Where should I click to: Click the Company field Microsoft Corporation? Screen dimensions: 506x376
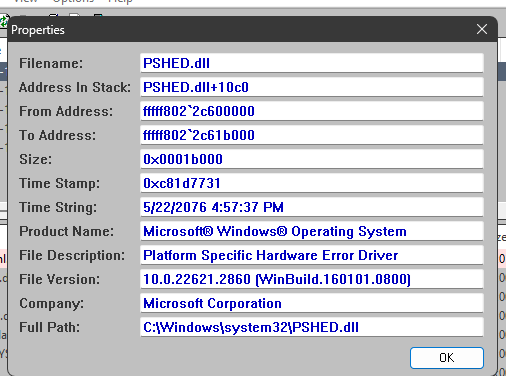click(312, 303)
